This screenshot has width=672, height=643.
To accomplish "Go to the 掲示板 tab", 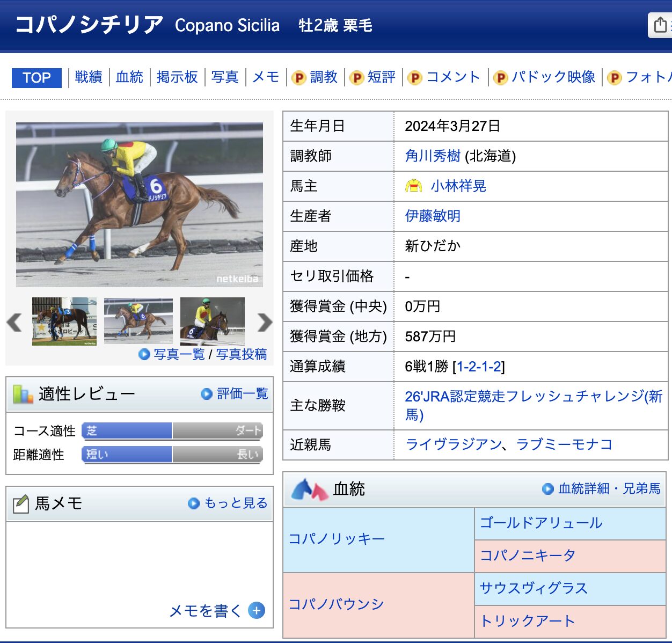I will [x=177, y=77].
